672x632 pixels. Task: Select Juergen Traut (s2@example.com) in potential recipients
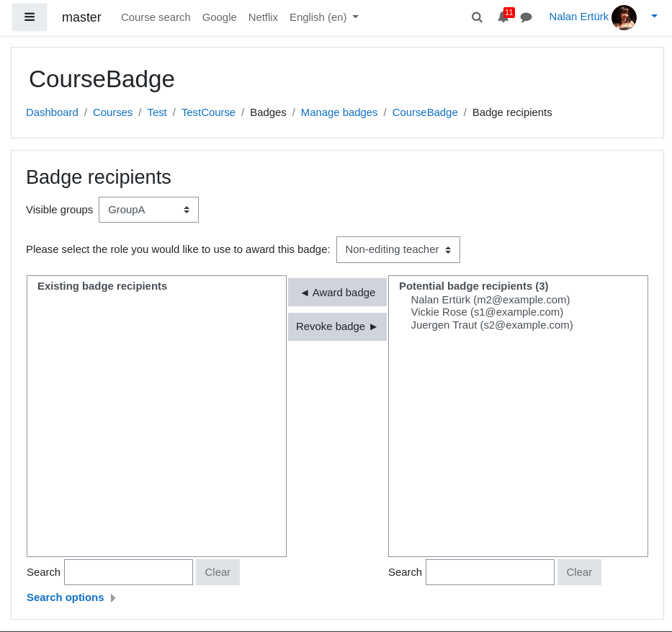[491, 325]
